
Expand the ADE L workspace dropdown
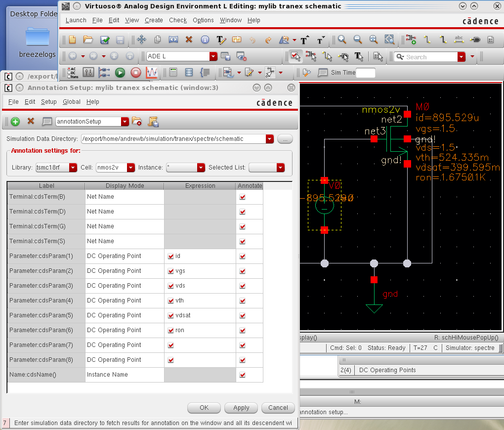point(213,57)
